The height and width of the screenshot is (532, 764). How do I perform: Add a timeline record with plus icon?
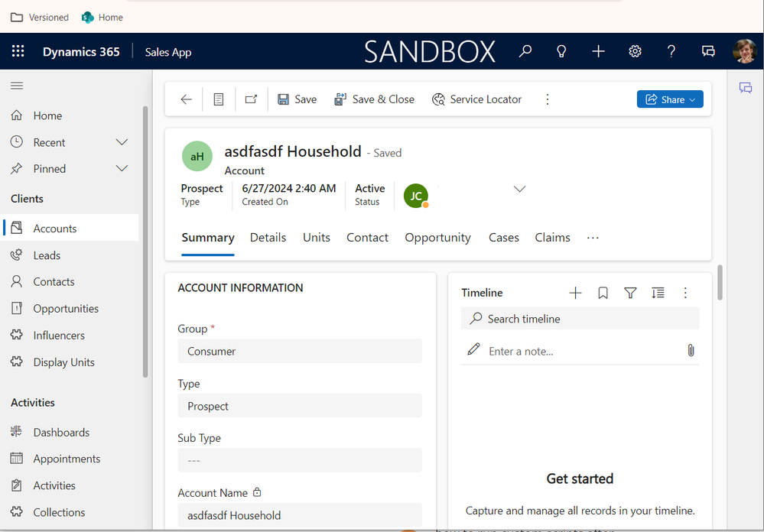(576, 293)
